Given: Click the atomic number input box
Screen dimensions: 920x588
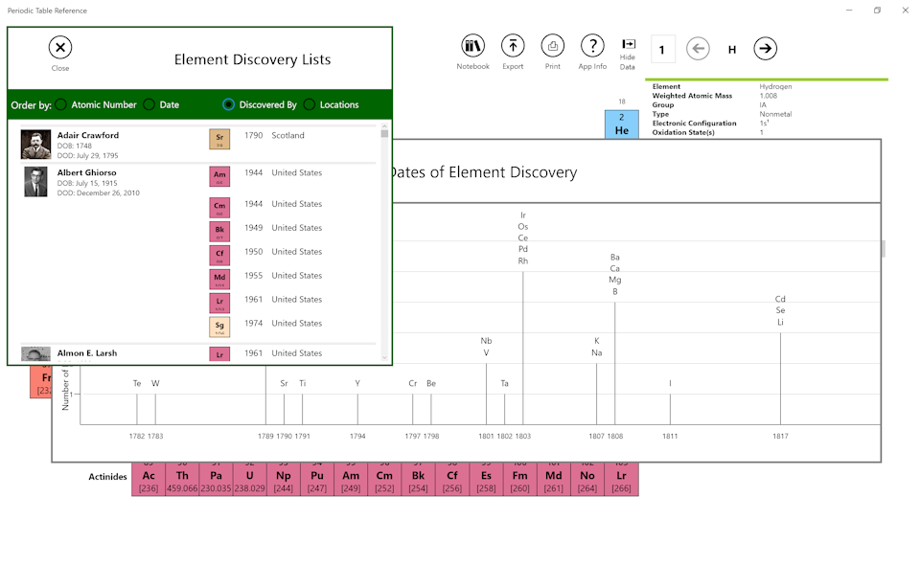Looking at the screenshot, I should [x=663, y=49].
